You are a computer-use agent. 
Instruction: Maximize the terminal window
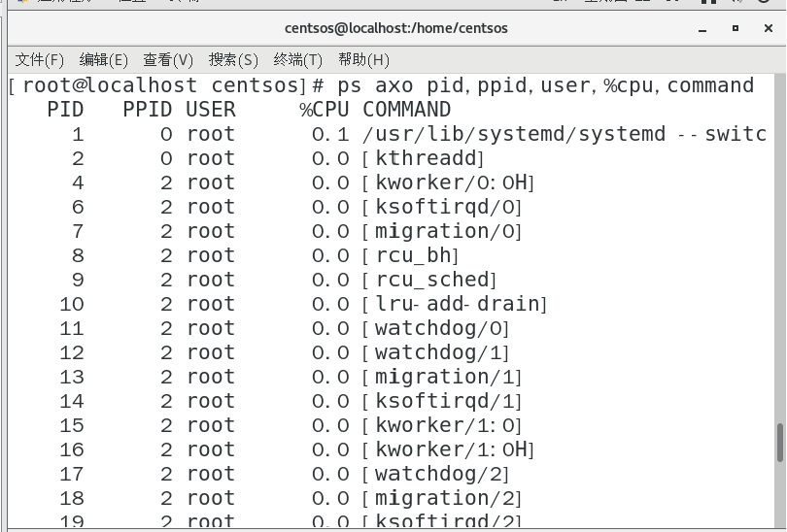tap(736, 28)
